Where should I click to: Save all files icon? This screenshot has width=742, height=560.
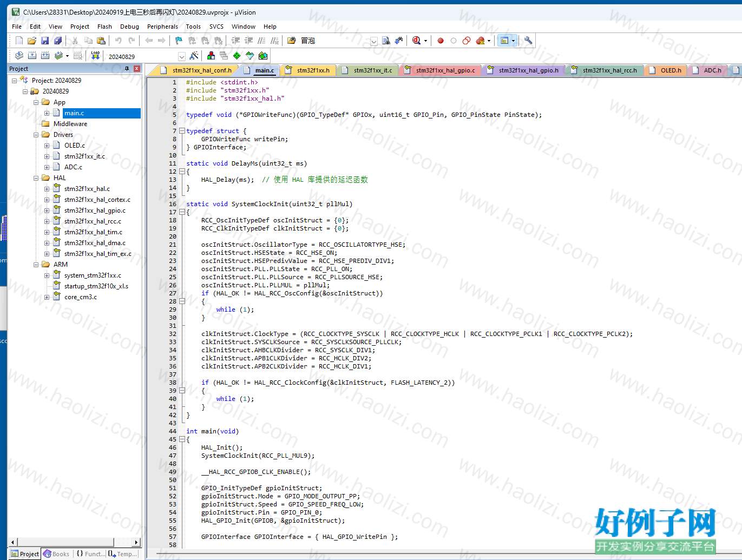pos(58,41)
